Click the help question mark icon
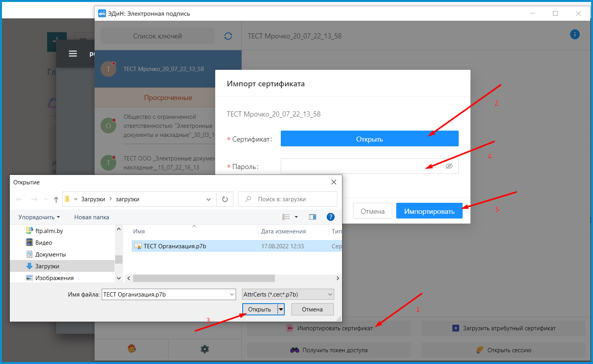The image size is (593, 364). (331, 217)
